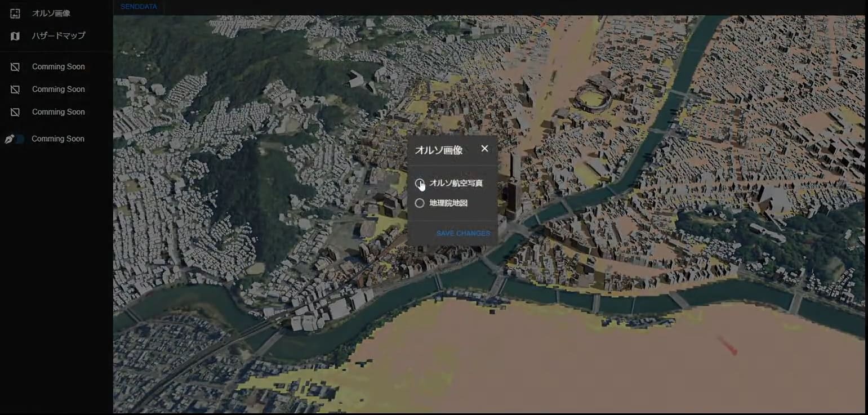Toggle the pen-icon switch beside Comming Soon
Image resolution: width=868 pixels, height=415 pixels.
pos(15,139)
